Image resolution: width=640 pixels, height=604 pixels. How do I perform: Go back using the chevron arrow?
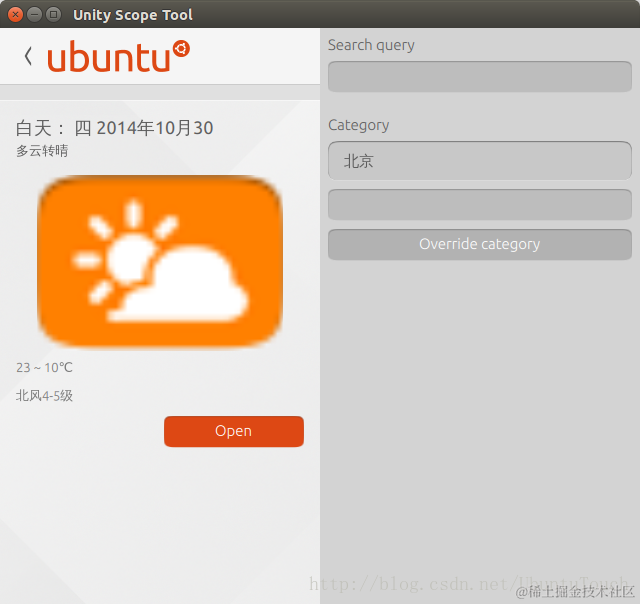coord(28,56)
